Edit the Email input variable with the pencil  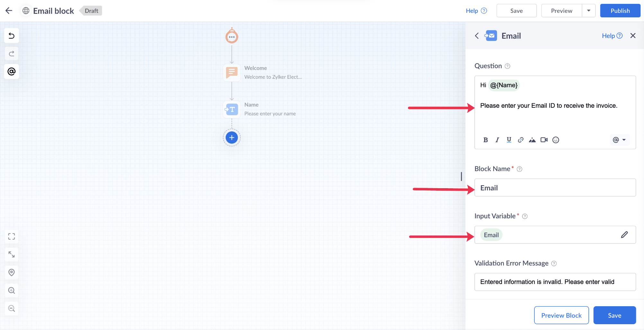624,235
